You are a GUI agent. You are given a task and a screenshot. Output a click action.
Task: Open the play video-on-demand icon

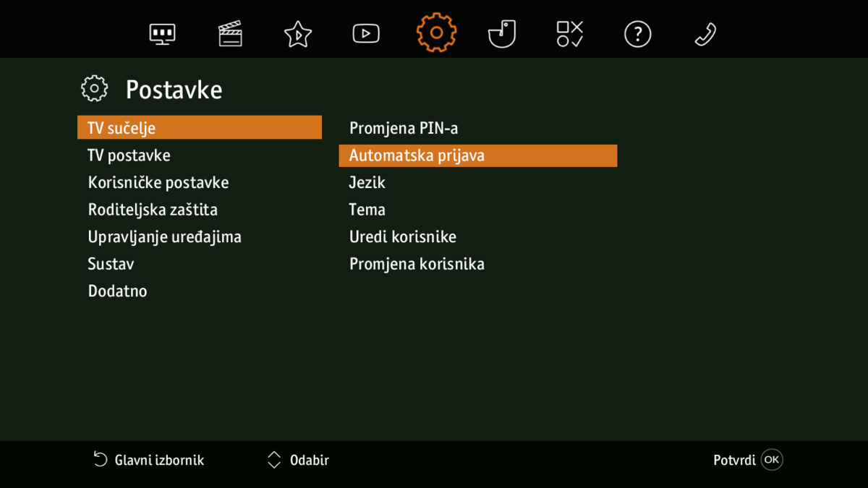(365, 33)
